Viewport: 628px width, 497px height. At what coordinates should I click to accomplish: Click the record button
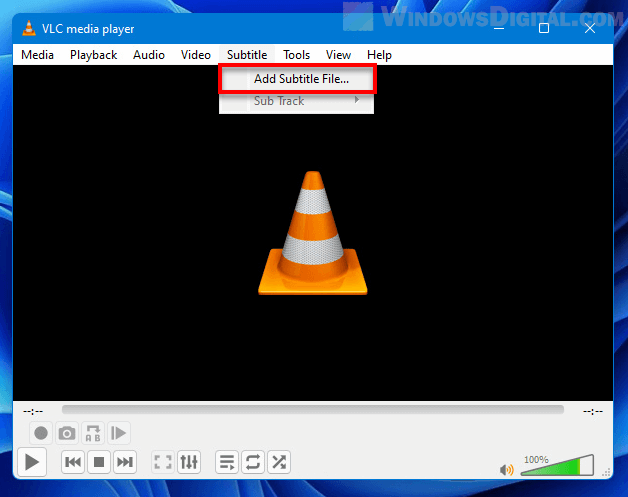[41, 433]
